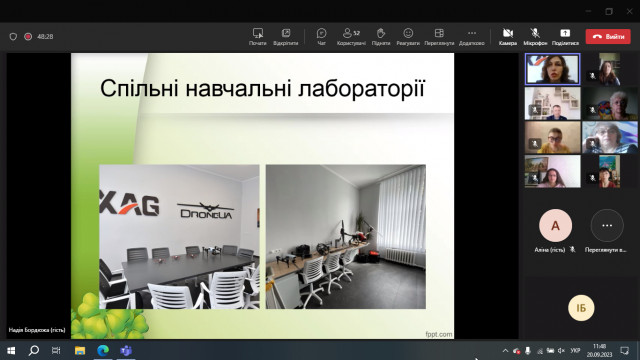Toggle the Камера camera on
Viewport: 640px width, 360px height.
click(x=508, y=36)
